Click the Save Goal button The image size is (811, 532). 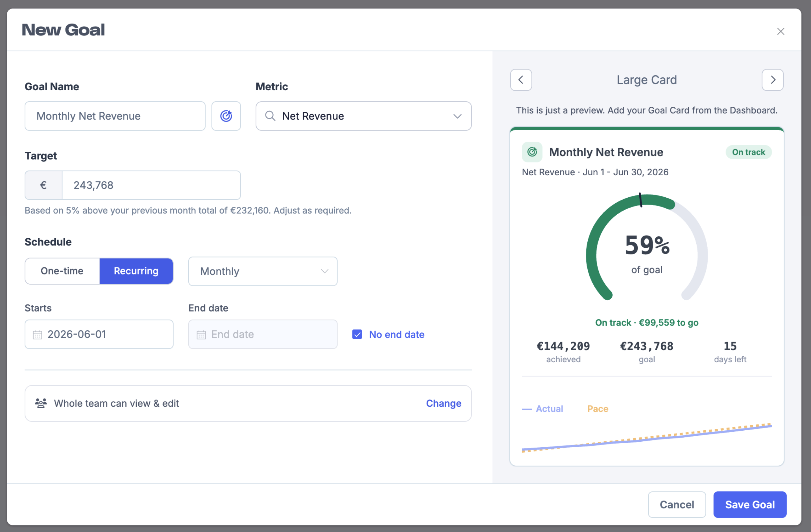click(x=750, y=504)
